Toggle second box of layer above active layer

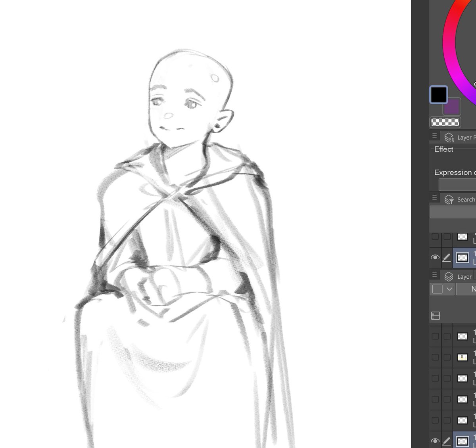(447, 420)
